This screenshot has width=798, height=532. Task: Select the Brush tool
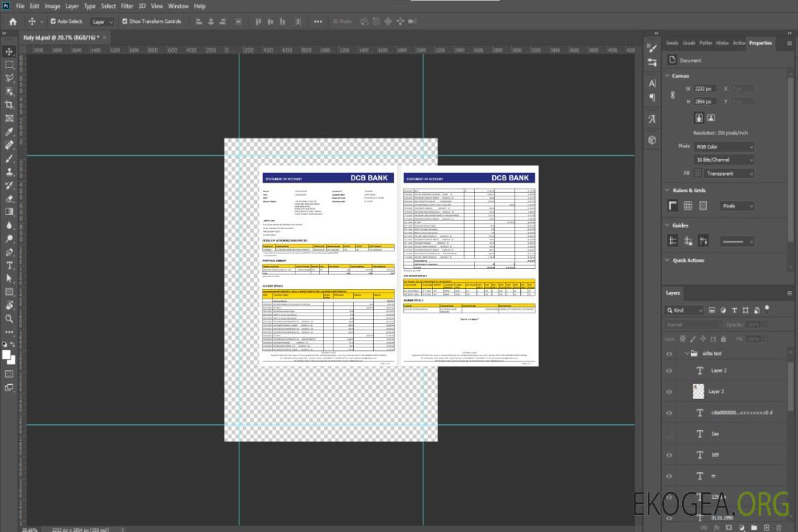pyautogui.click(x=9, y=158)
